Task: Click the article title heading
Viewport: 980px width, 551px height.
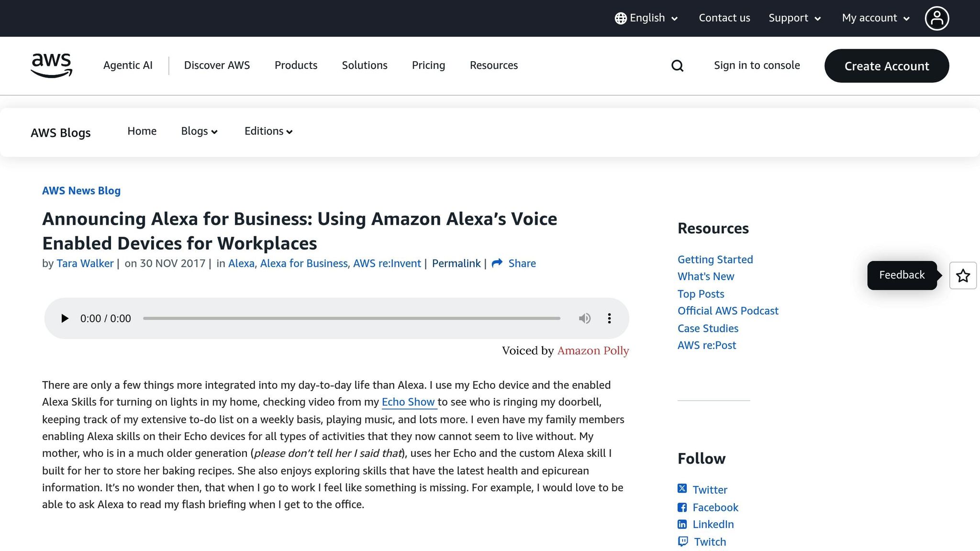Action: [300, 231]
